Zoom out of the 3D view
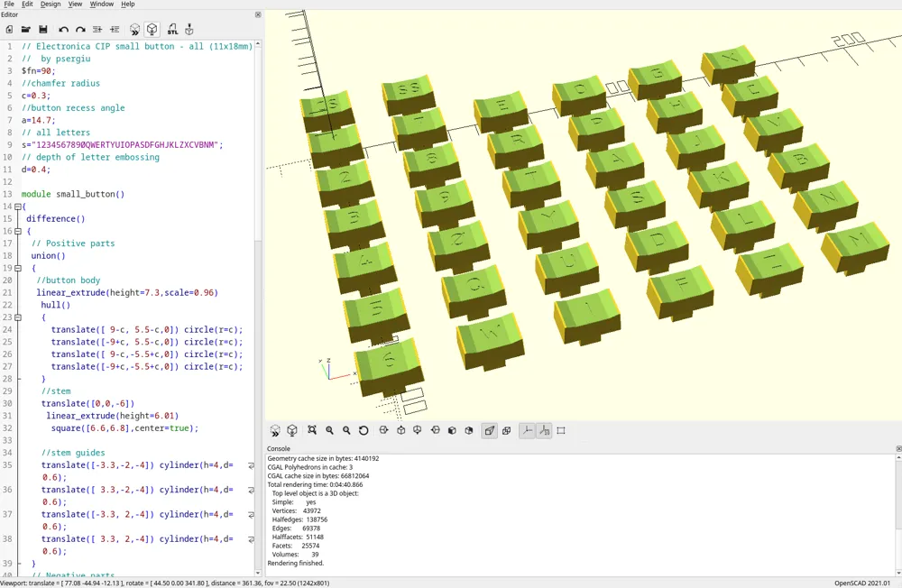This screenshot has height=588, width=902. (x=346, y=430)
